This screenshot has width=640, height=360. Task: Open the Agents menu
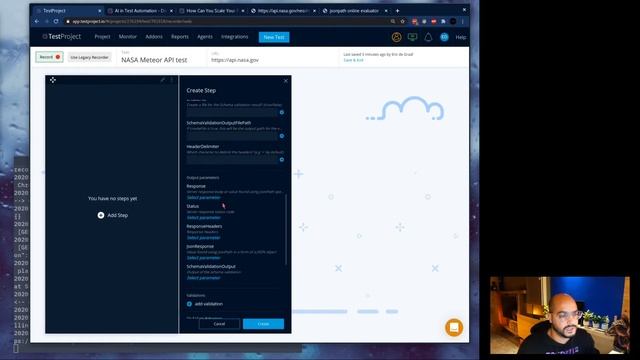205,37
